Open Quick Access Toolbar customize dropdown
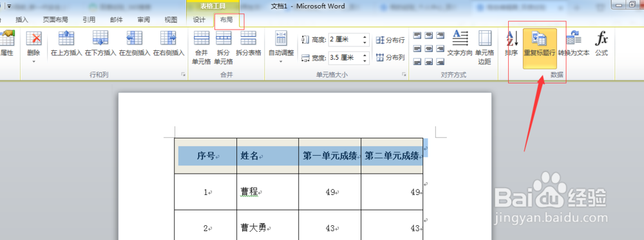The image size is (644, 240). tap(9, 6)
